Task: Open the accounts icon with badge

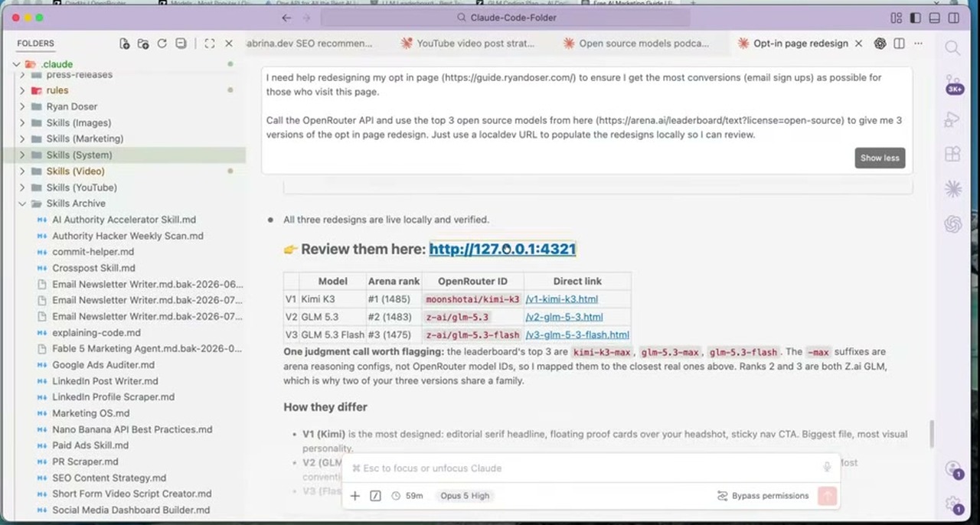Action: (x=953, y=469)
